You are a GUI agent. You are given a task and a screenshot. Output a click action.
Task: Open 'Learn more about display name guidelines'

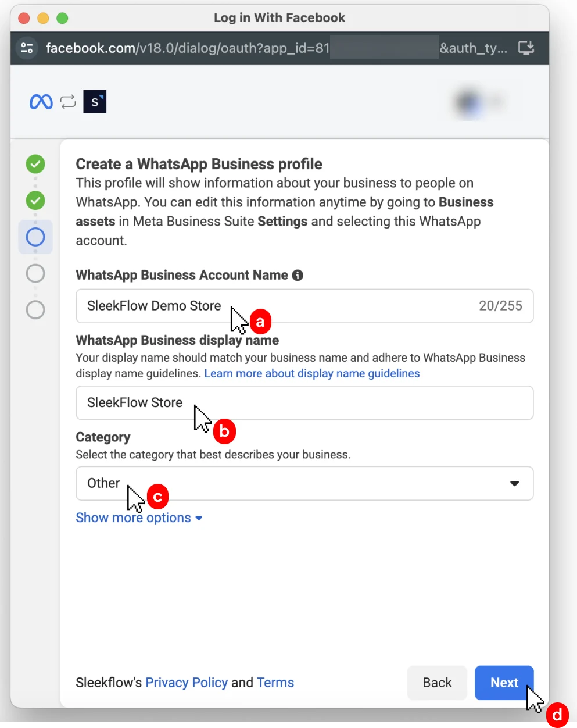pyautogui.click(x=312, y=373)
